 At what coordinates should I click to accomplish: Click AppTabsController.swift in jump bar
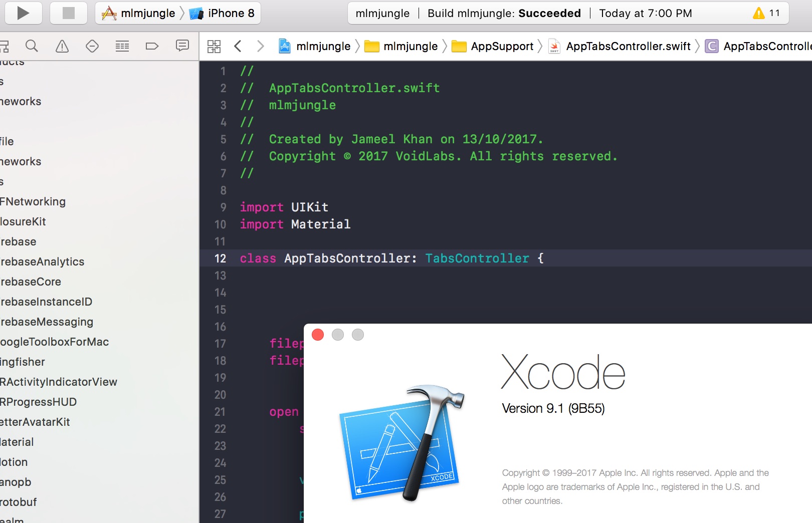tap(620, 46)
